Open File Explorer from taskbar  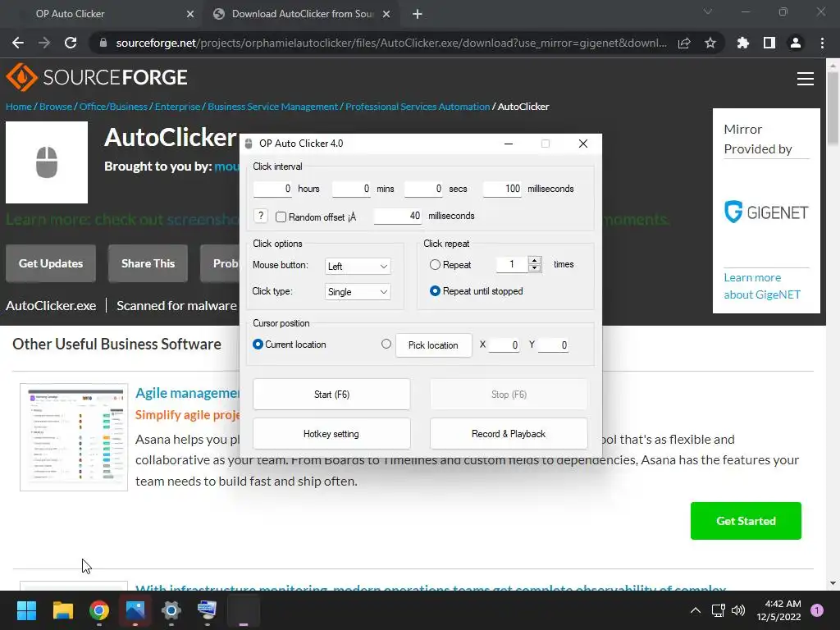coord(63,610)
